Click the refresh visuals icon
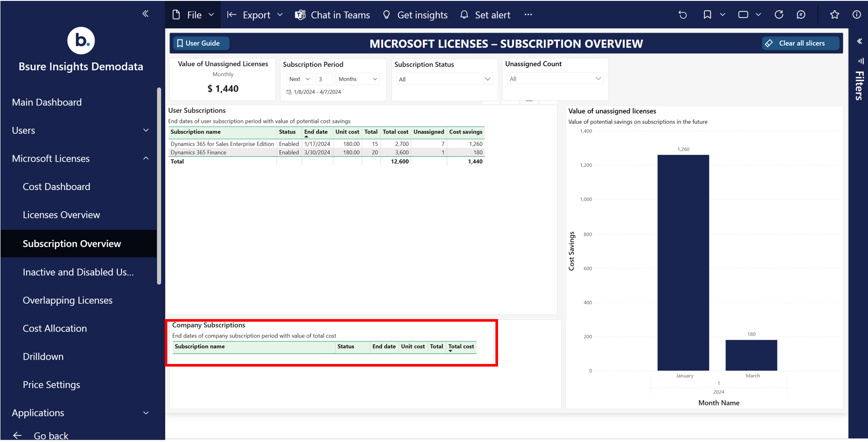This screenshot has width=868, height=442. (779, 15)
